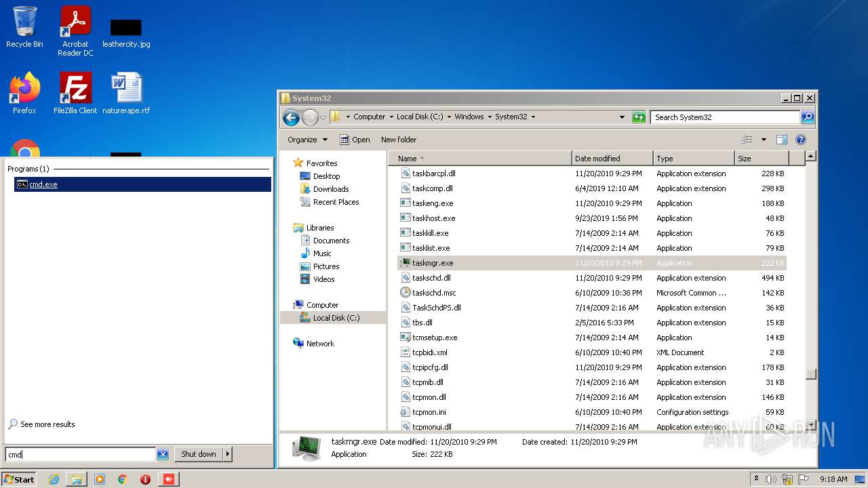The width and height of the screenshot is (868, 488).
Task: Click the search magnifier in Explorer
Action: pyautogui.click(x=808, y=117)
